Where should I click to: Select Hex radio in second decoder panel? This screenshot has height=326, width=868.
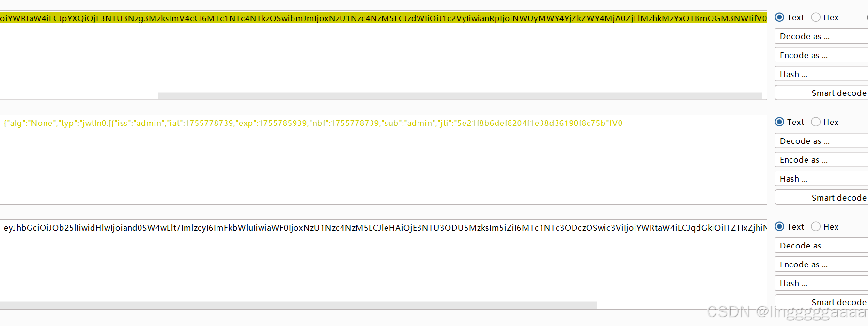[816, 122]
